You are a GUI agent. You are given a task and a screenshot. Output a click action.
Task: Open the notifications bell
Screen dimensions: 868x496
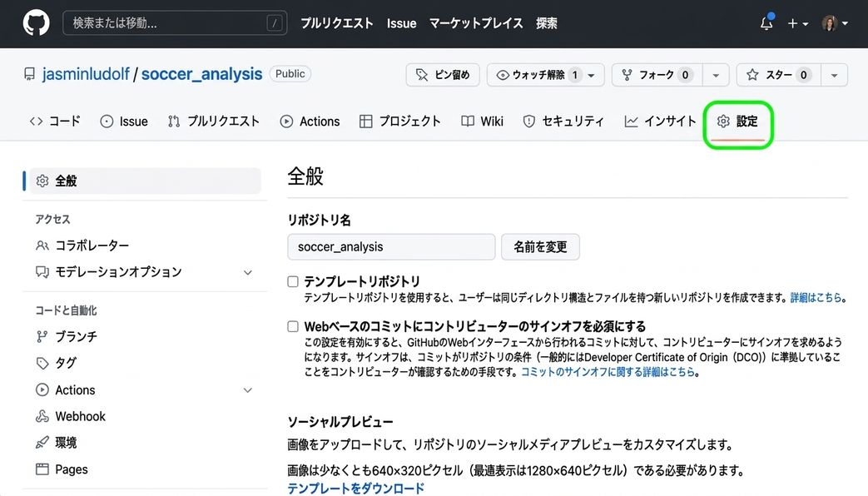click(766, 23)
